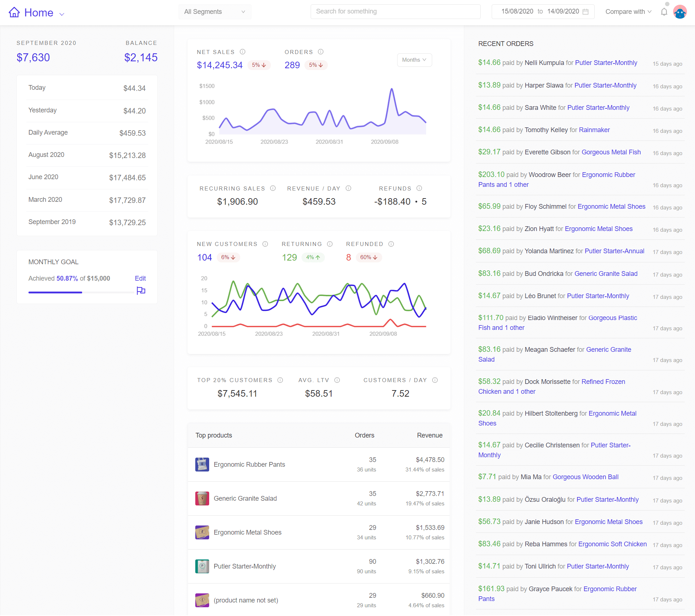Click the calendar icon in date range
This screenshot has width=695, height=616.
[585, 12]
